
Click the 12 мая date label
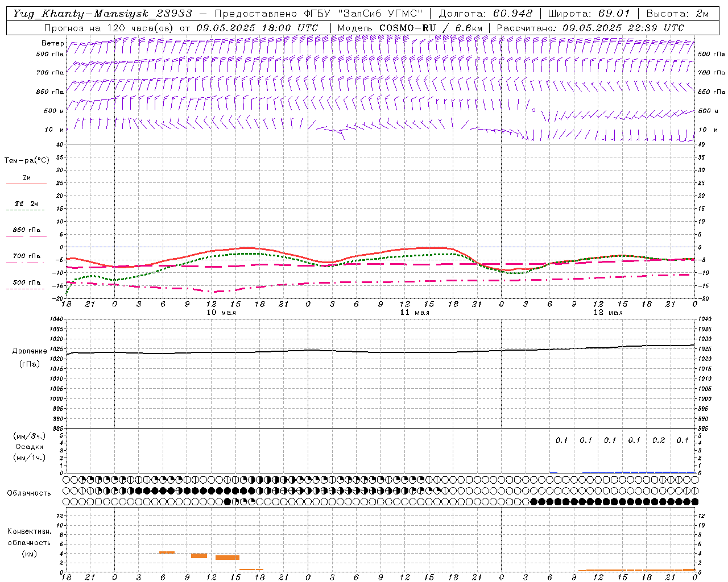pos(608,313)
